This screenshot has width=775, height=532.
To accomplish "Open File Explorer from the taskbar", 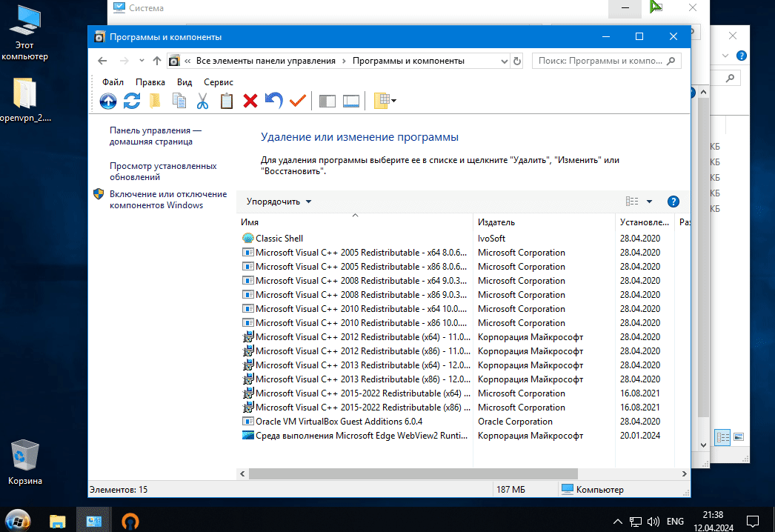I will (57, 521).
